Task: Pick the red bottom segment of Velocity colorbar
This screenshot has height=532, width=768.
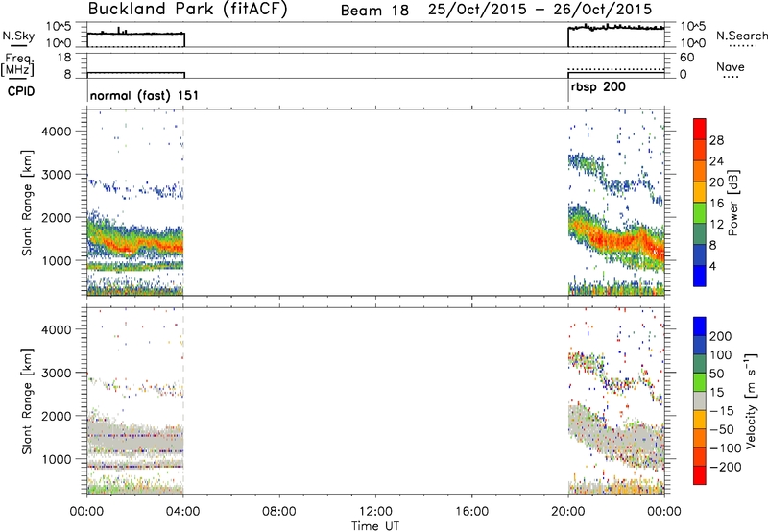Action: [700, 475]
